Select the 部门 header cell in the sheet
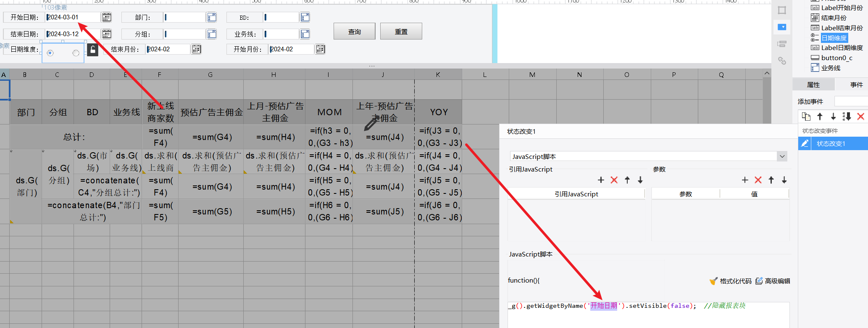Viewport: 868px width, 328px height. [x=26, y=112]
